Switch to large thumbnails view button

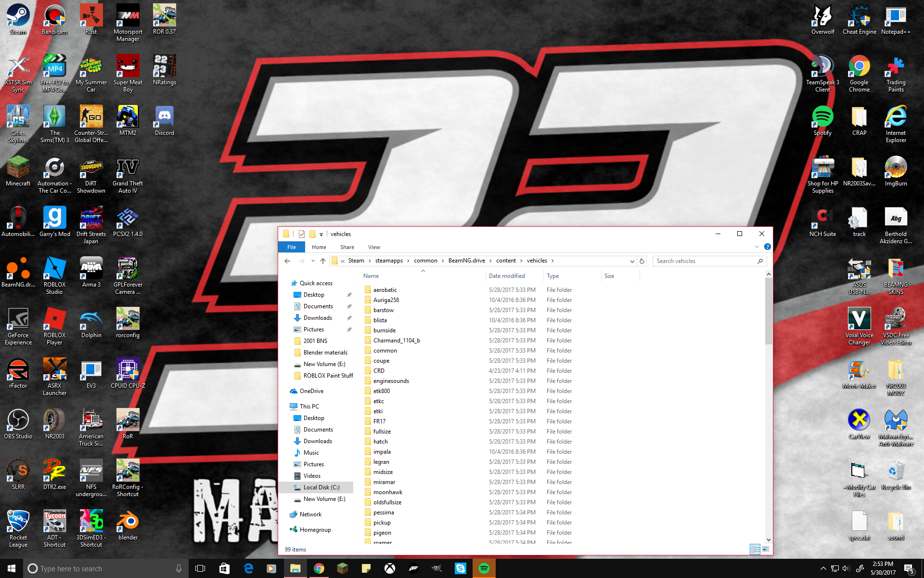coord(766,549)
